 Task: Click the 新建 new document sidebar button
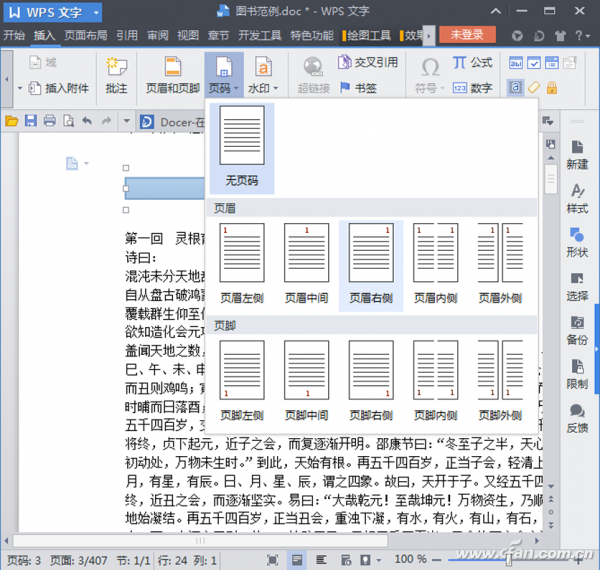pos(577,155)
